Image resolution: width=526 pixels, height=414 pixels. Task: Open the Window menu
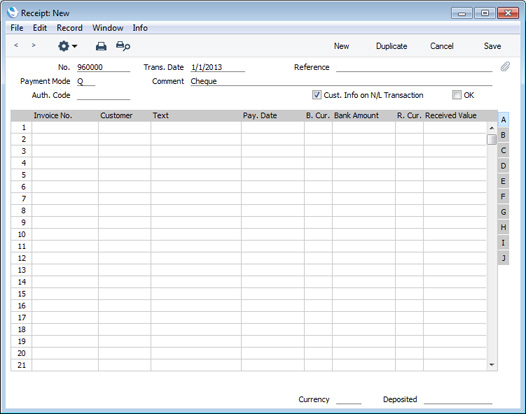[108, 28]
